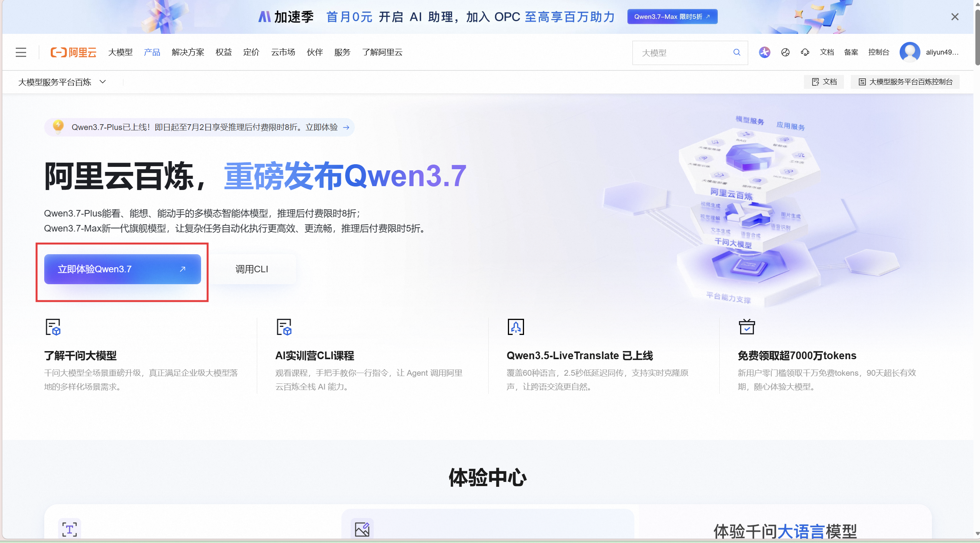Open the 服务 nav menu
Screen dimensions: 980x543
(342, 52)
